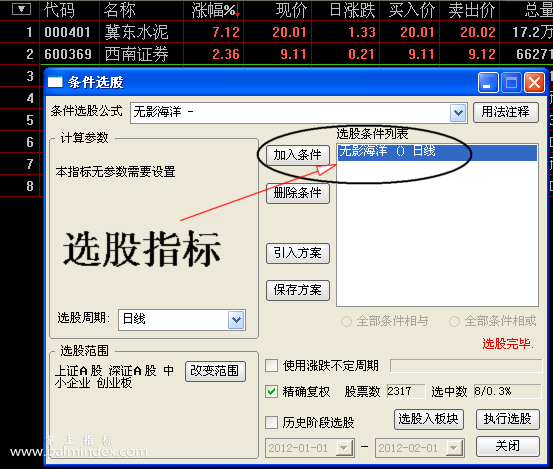Enable the 历史阶段选股 checkbox
The width and height of the screenshot is (553, 469).
tap(271, 422)
